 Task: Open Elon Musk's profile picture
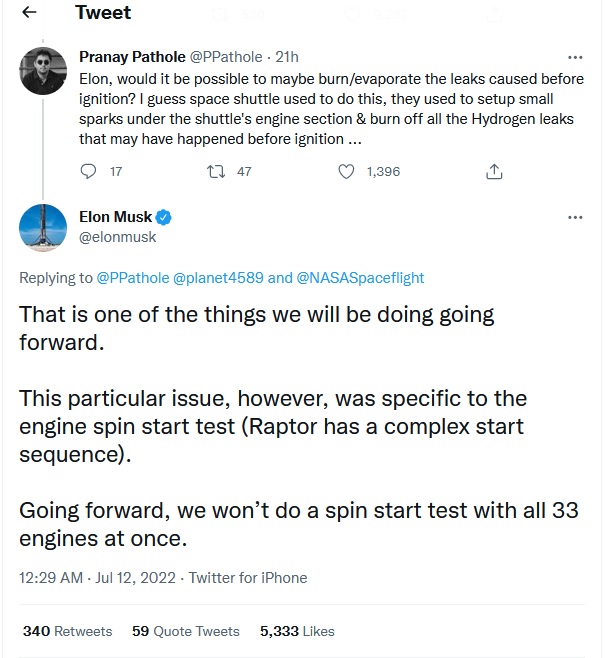pos(43,228)
